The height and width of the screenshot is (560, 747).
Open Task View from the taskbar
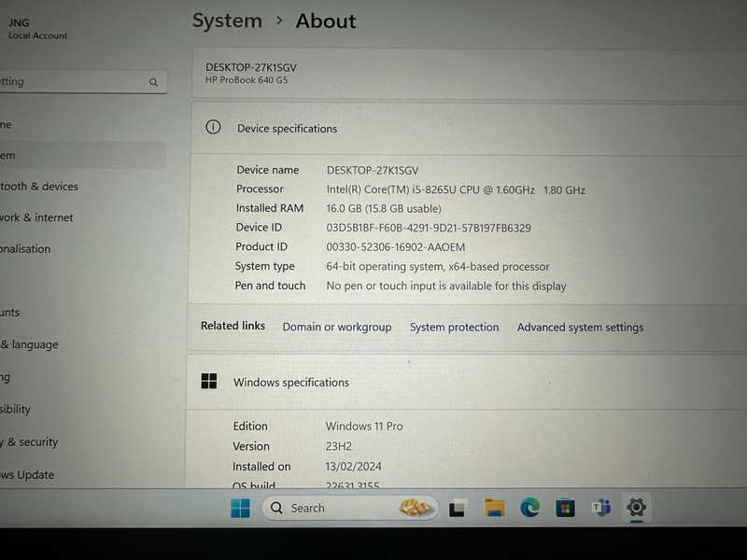[x=457, y=509]
